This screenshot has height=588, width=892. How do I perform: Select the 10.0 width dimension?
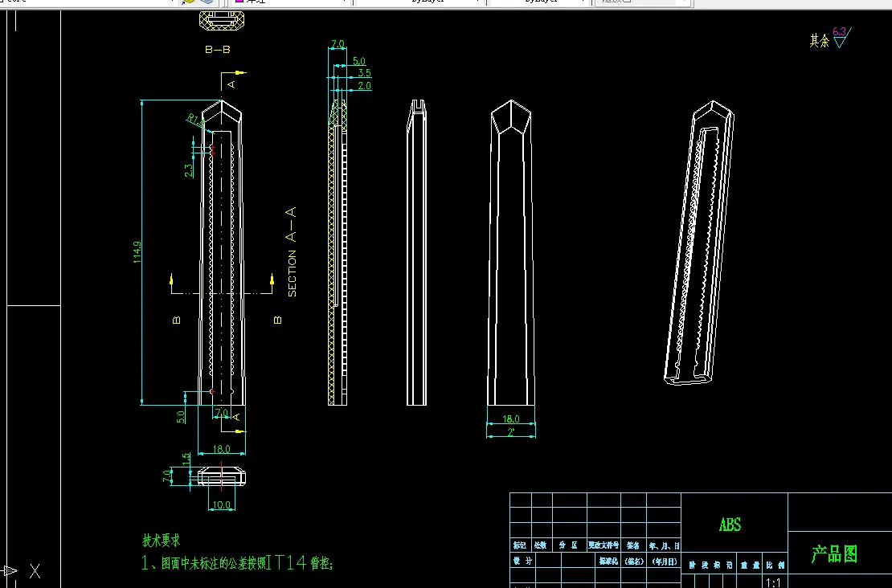(x=221, y=504)
